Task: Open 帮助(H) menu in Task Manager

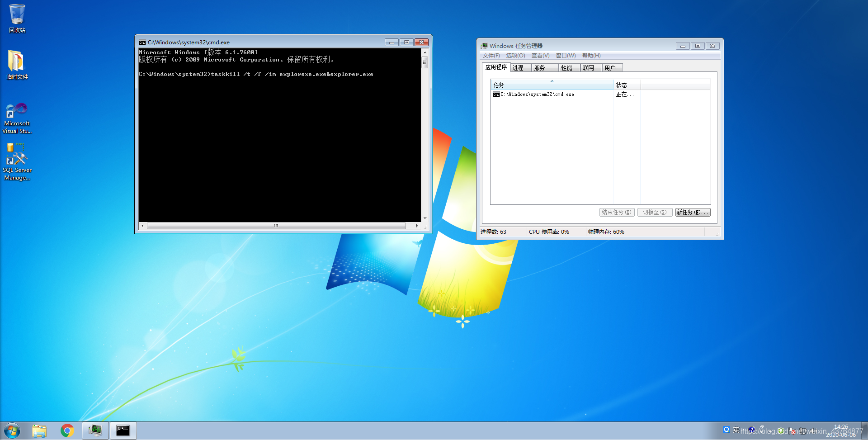Action: pyautogui.click(x=591, y=56)
